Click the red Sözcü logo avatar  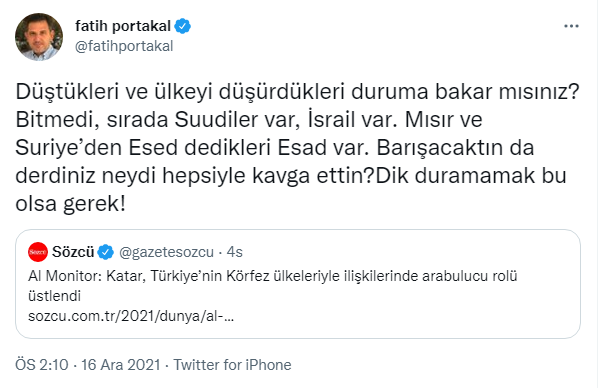tap(38, 252)
